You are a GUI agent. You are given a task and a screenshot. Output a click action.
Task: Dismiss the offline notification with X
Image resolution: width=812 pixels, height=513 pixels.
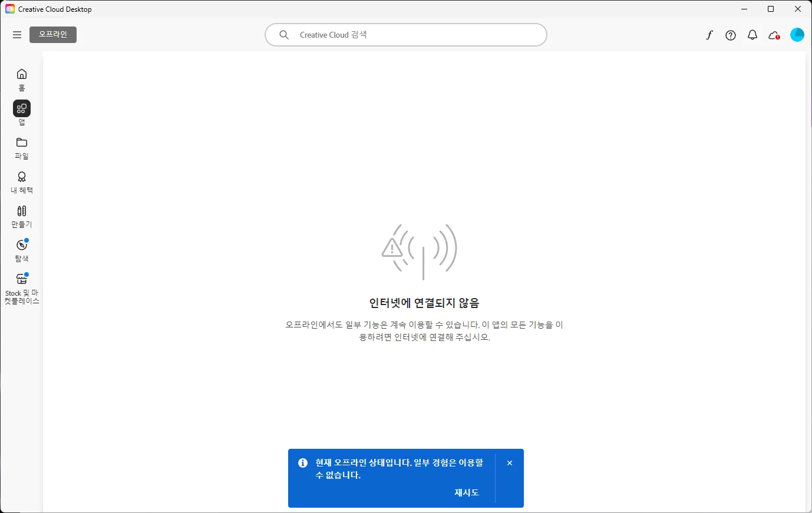point(510,463)
